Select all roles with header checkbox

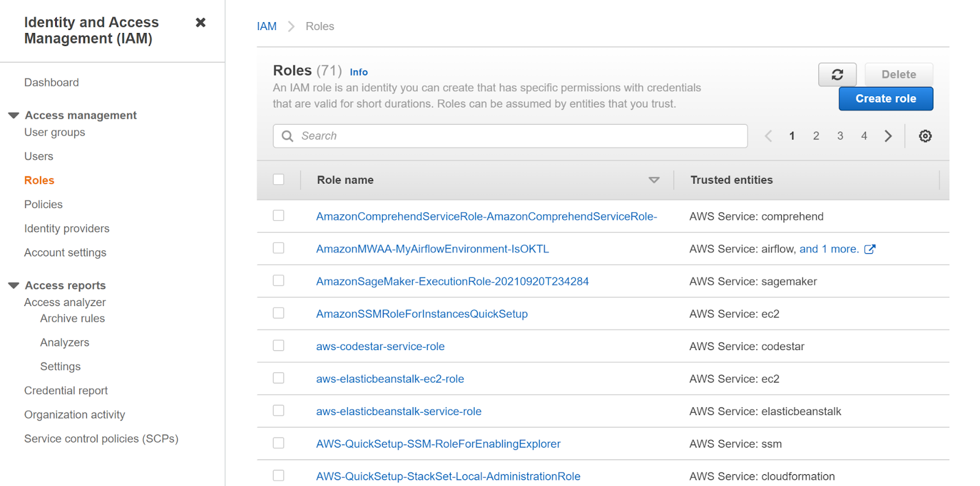(x=279, y=179)
